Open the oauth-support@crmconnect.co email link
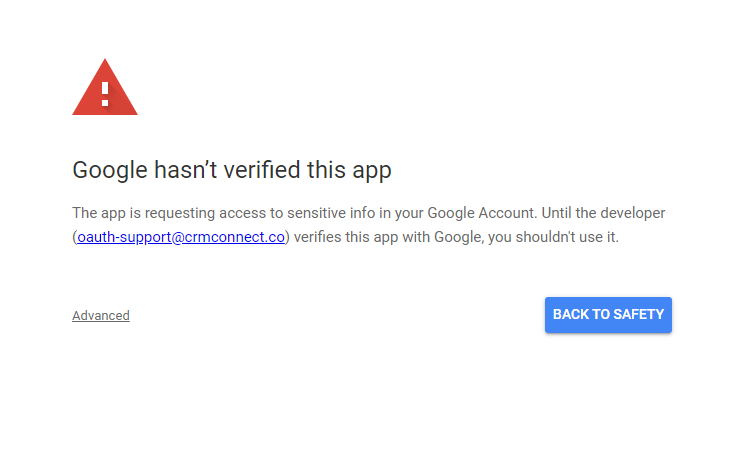The height and width of the screenshot is (459, 736). [181, 238]
